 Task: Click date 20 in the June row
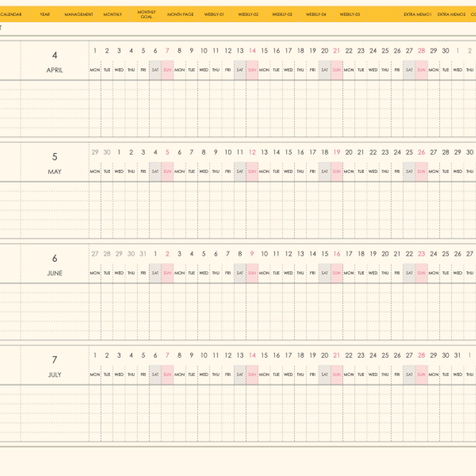385,254
